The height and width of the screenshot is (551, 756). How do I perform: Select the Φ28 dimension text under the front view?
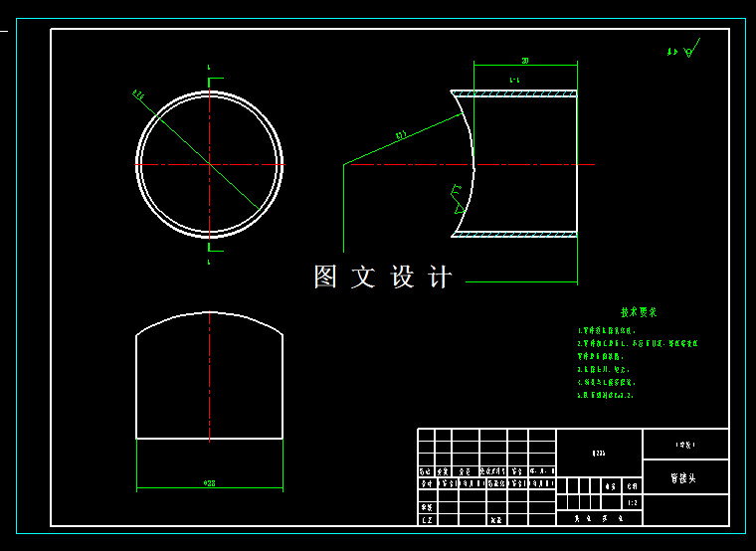[209, 483]
